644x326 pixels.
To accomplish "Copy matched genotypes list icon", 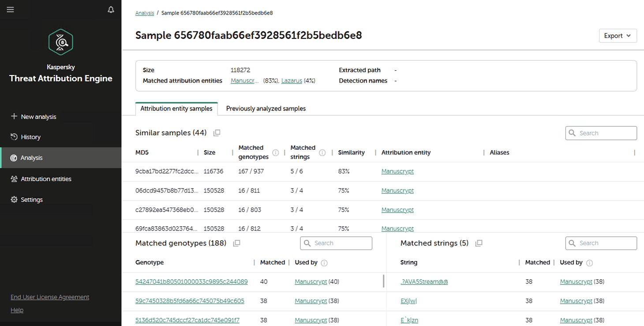I will click(236, 243).
